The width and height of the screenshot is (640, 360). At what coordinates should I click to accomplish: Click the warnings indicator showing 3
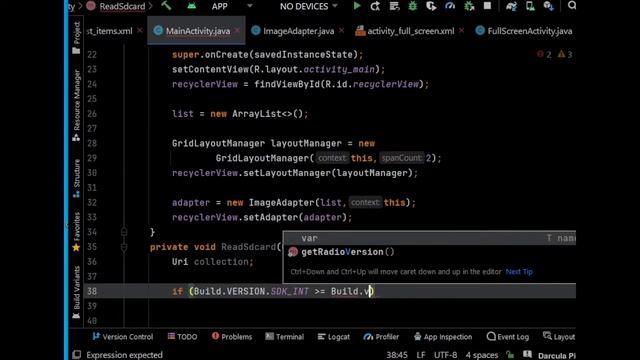click(x=565, y=54)
